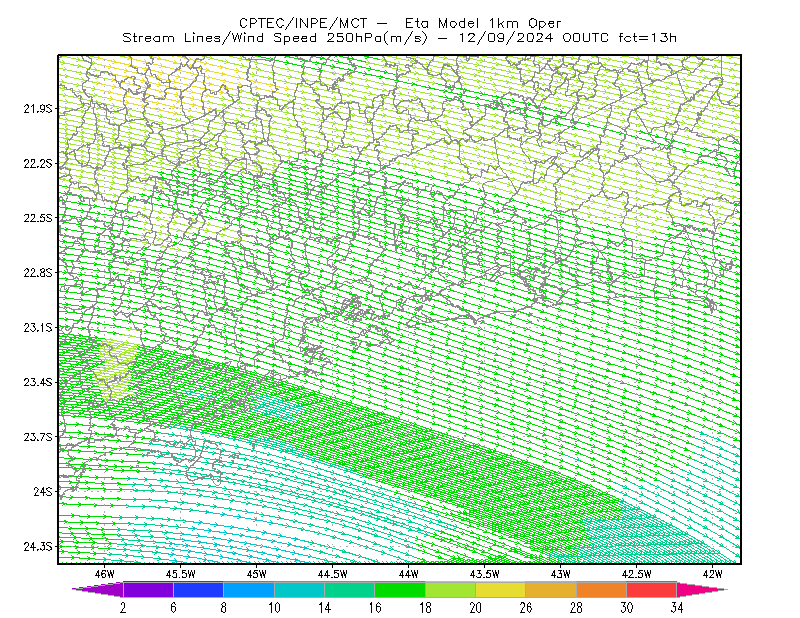
Task: Click the orange 28-30 legend swatch
Action: (x=602, y=589)
